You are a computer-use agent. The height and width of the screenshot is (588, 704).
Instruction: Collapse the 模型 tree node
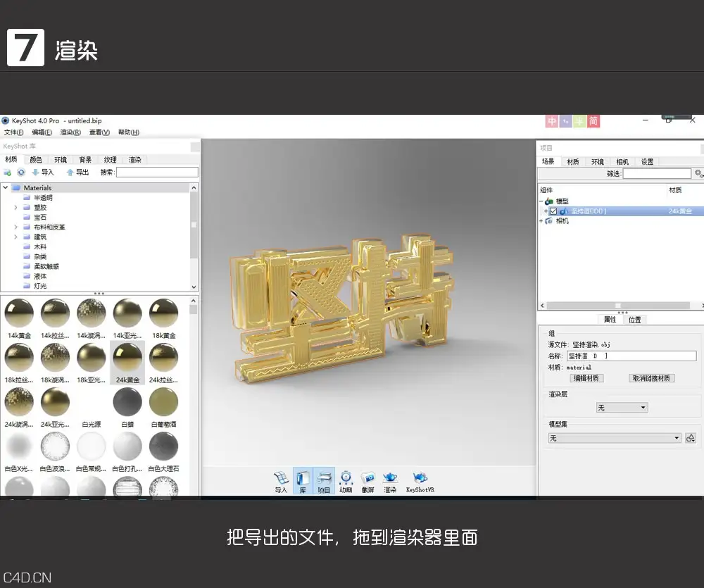pyautogui.click(x=541, y=201)
